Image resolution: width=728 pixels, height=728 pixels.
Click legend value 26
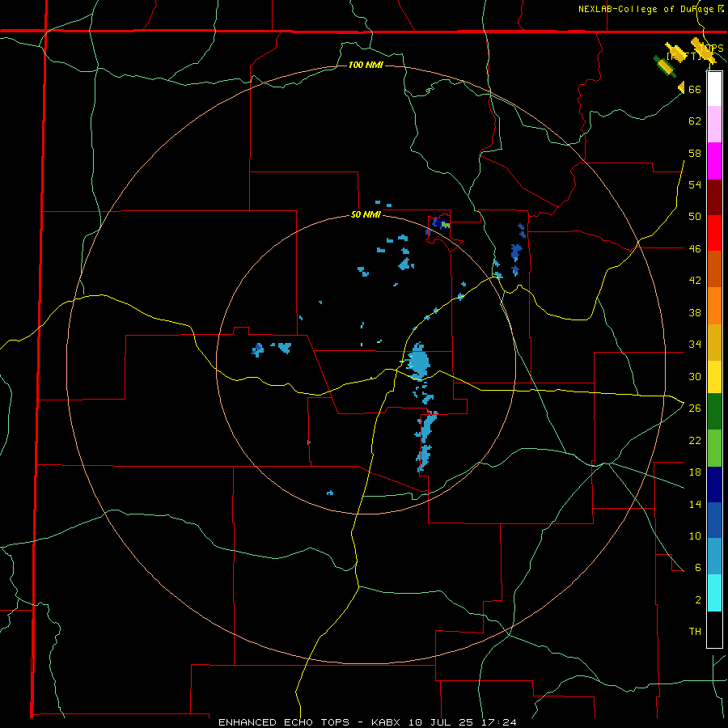(x=695, y=408)
